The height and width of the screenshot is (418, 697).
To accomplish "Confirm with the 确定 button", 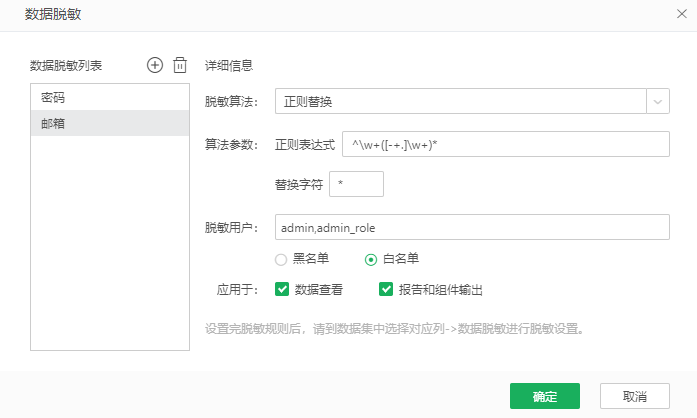I will pos(545,396).
